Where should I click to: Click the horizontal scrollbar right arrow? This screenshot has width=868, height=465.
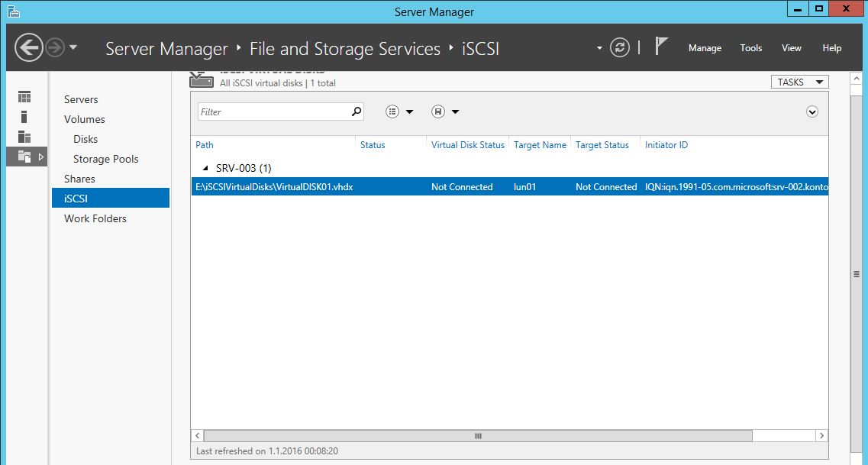[822, 436]
